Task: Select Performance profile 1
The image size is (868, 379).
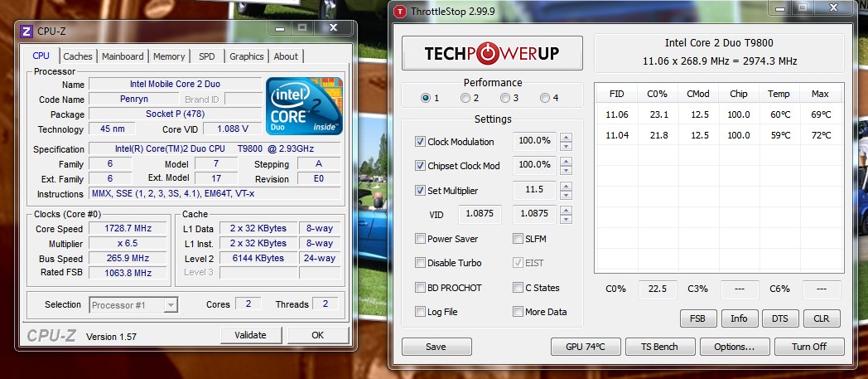Action: pos(425,98)
